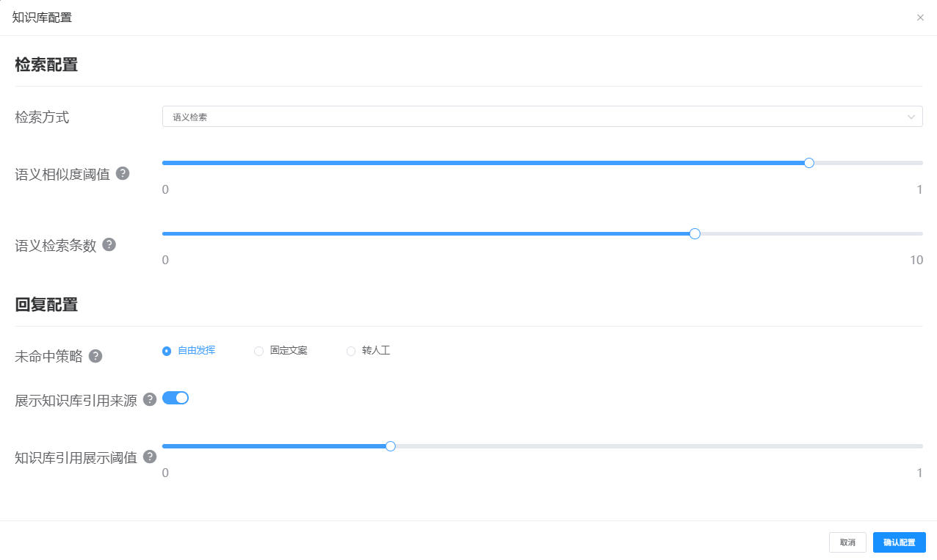Viewport: 937px width, 560px height.
Task: Close the 知识库配置 dialog with X
Action: tap(920, 18)
